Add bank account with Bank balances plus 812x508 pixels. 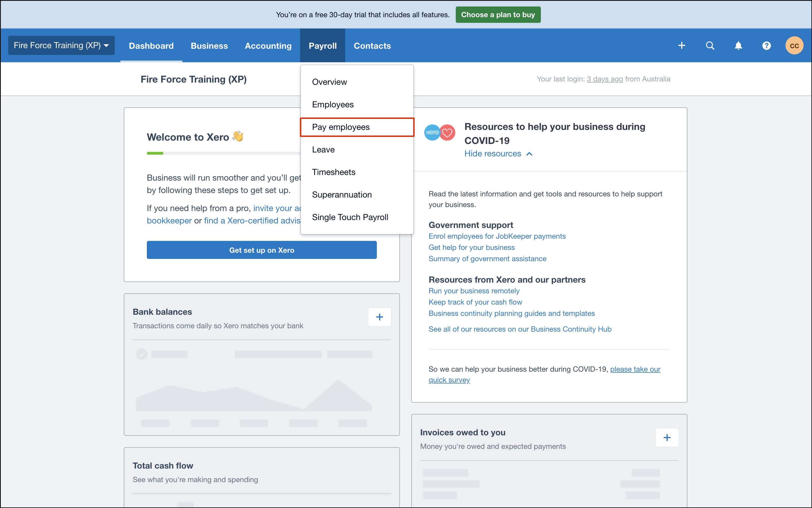coord(379,317)
